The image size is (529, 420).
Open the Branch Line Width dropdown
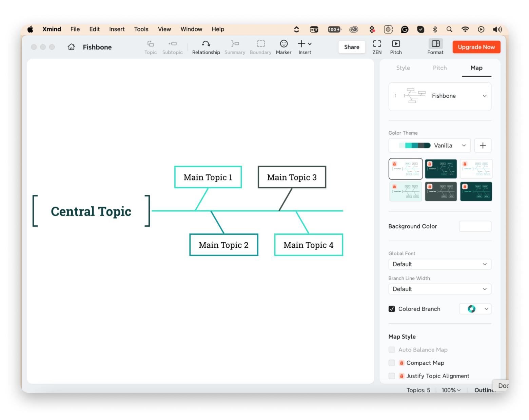(x=440, y=289)
